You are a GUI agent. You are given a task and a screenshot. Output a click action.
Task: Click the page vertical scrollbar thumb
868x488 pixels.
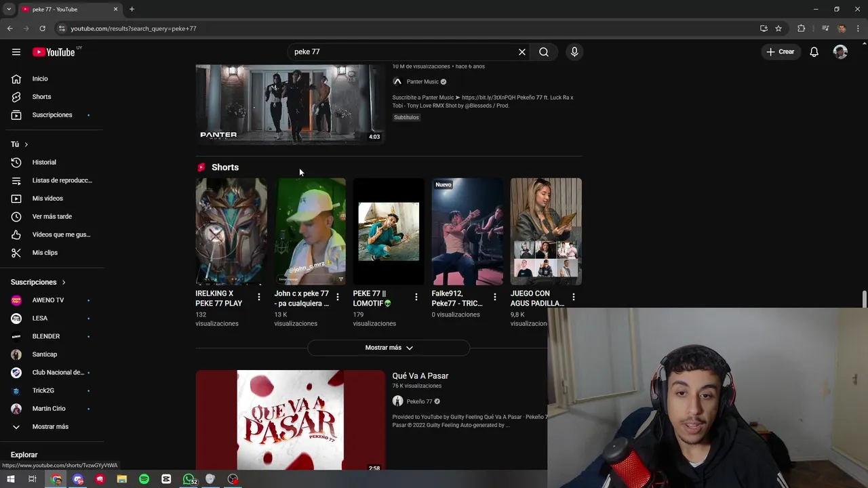[x=864, y=299]
